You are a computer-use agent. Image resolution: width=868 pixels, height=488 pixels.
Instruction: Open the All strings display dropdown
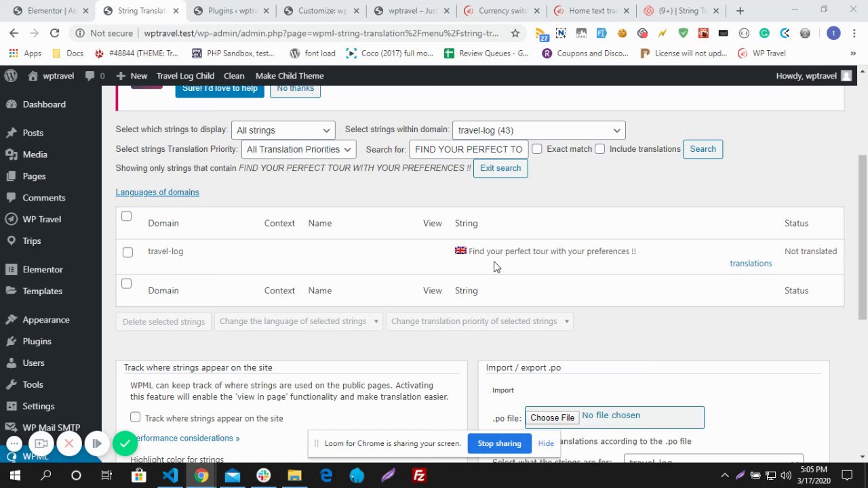283,130
